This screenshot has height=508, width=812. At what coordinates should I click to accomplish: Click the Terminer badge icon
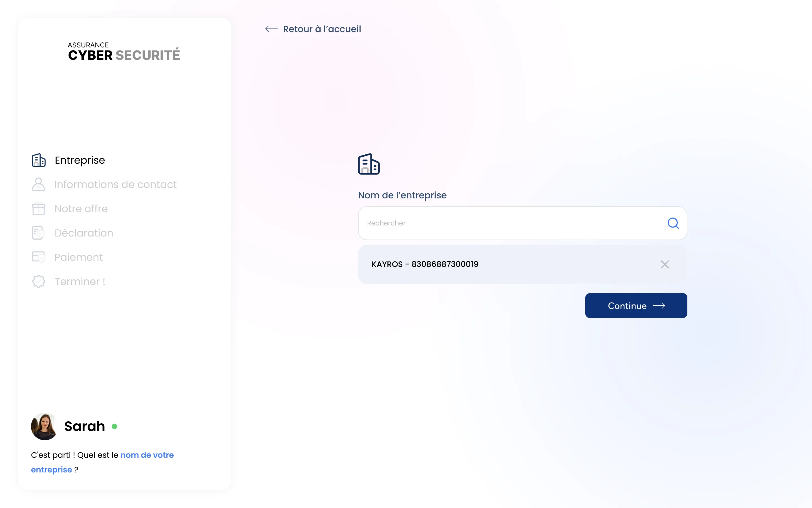pos(39,282)
